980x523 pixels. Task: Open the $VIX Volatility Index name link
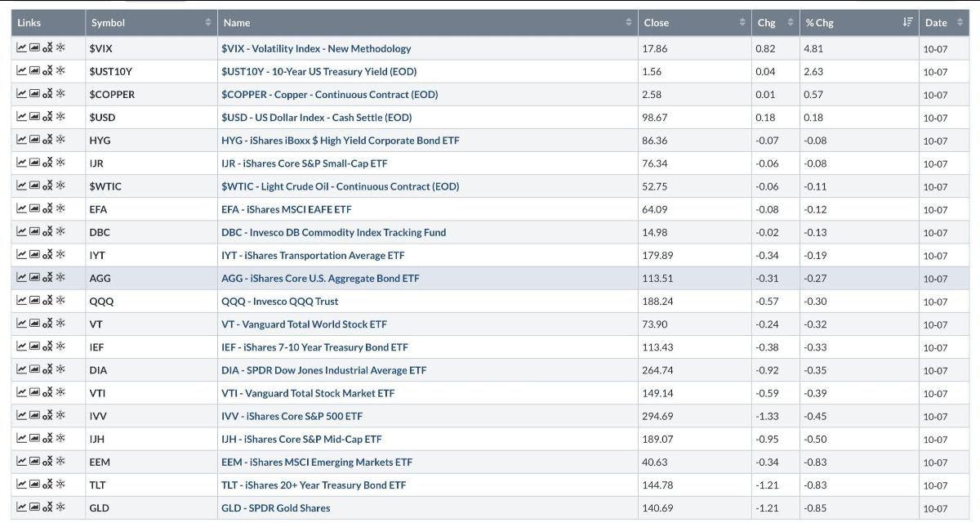click(316, 48)
